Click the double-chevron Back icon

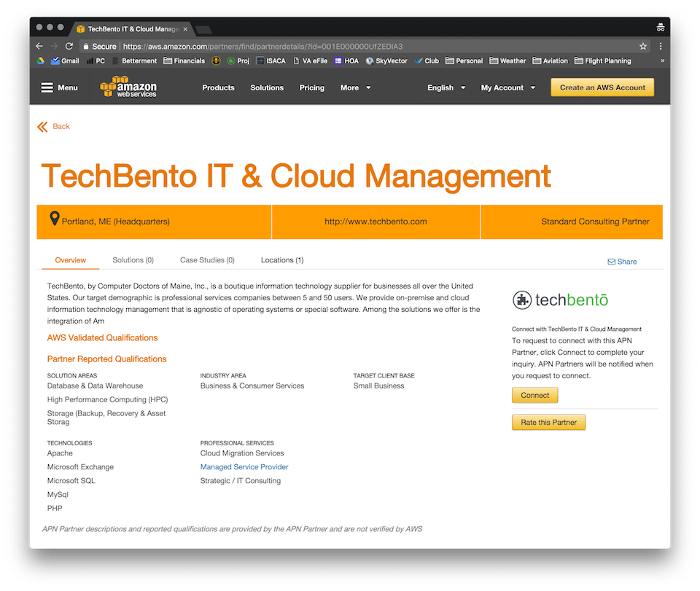42,127
